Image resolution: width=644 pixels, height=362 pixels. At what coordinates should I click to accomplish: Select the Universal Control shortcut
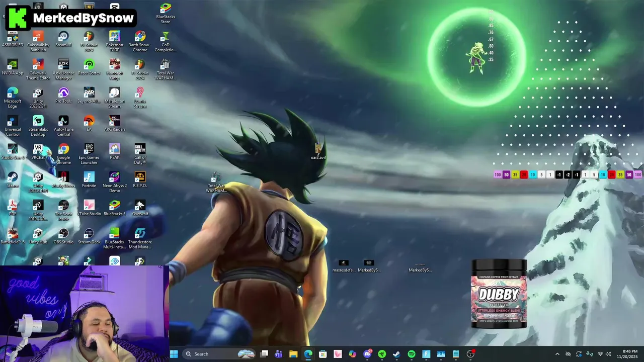pos(13,126)
